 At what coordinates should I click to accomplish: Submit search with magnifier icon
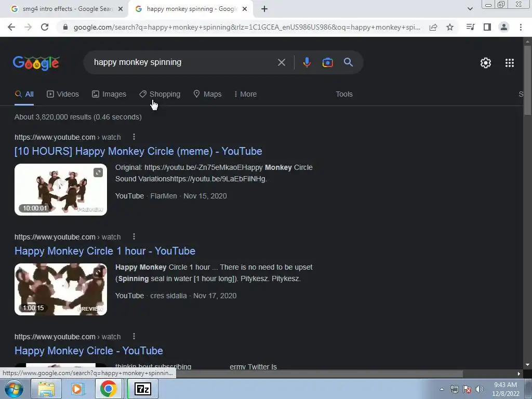pos(349,62)
